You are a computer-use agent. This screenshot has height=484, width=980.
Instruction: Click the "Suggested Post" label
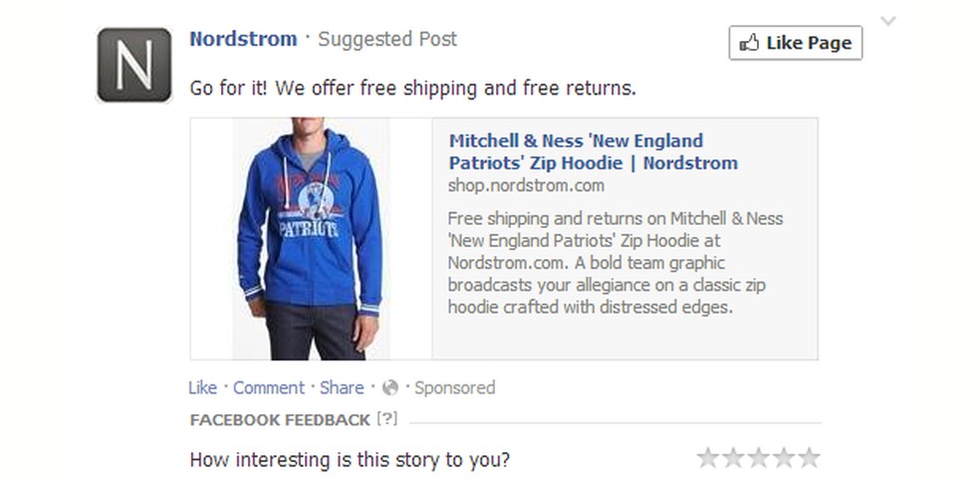[x=387, y=40]
